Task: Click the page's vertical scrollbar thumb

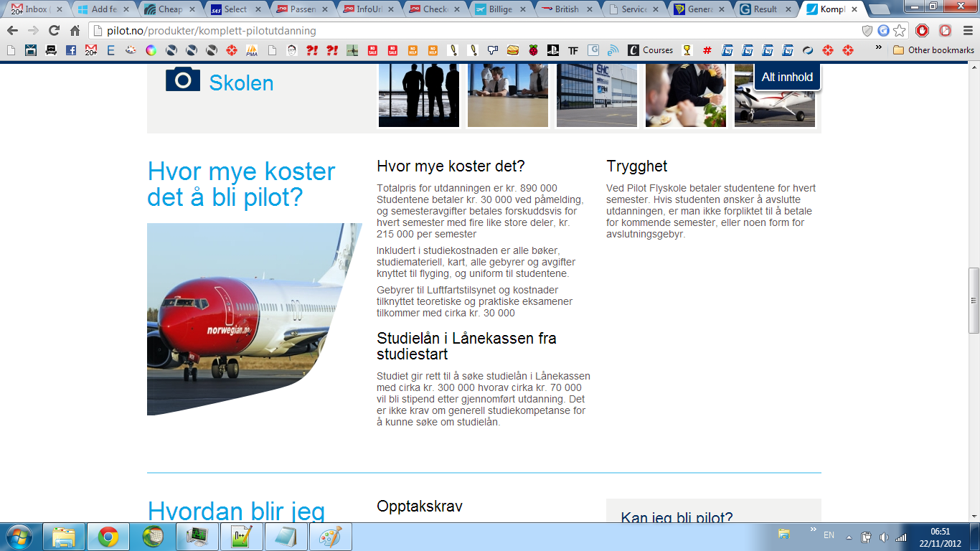Action: coord(974,300)
